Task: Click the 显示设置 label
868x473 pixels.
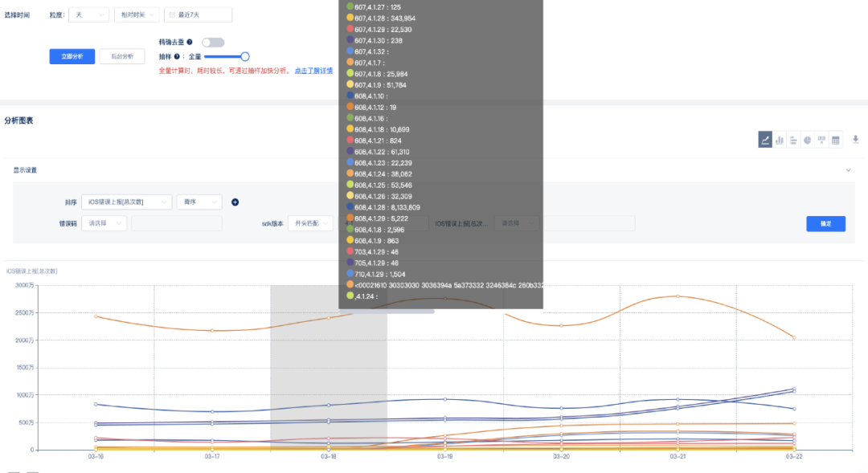Action: (x=25, y=170)
